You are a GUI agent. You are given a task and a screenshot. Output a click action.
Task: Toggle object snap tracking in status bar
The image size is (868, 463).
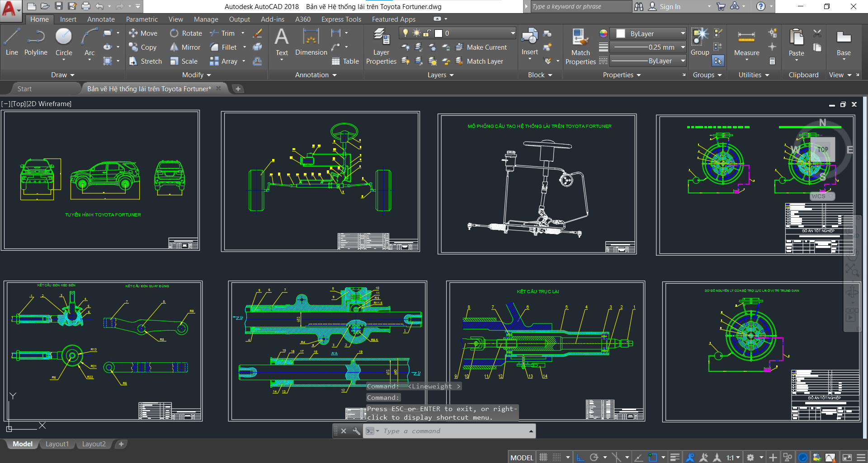(x=638, y=458)
